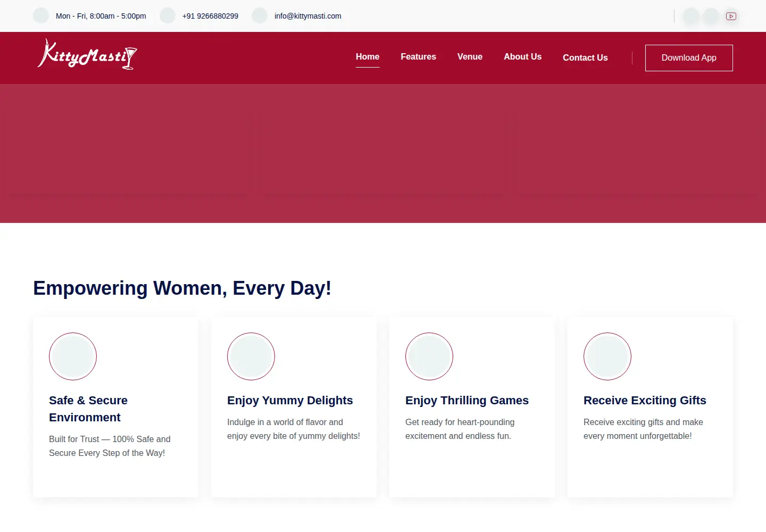The width and height of the screenshot is (766, 532).
Task: Click the 'Empowering Women, Every Day!' heading
Action: [x=182, y=288]
